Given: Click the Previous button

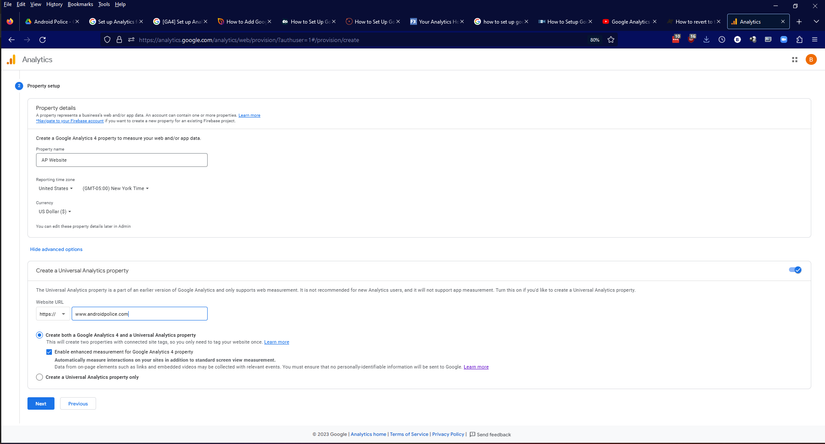Looking at the screenshot, I should pos(78,403).
